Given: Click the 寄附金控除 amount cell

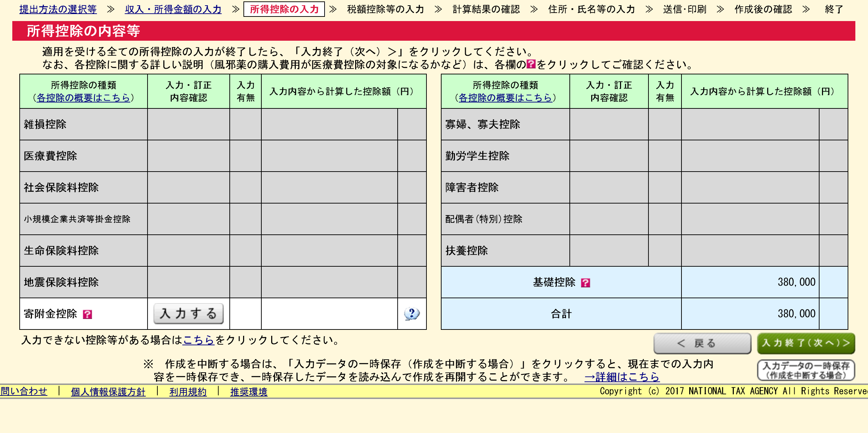Looking at the screenshot, I should (329, 314).
